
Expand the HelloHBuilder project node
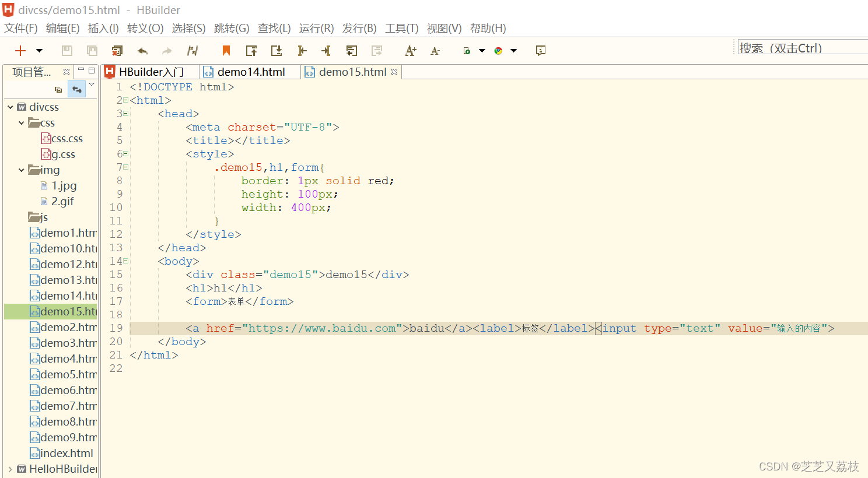[x=10, y=469]
